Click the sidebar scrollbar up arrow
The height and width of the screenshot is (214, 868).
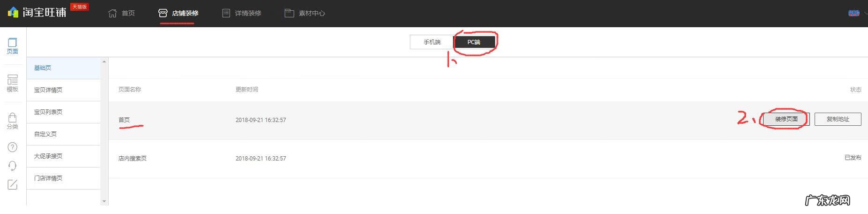pyautogui.click(x=104, y=61)
